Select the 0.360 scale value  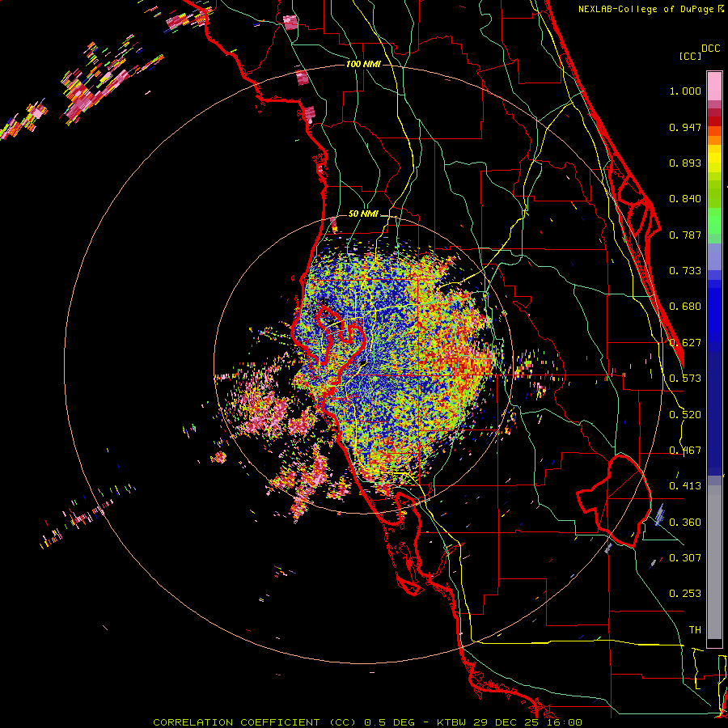[x=685, y=523]
